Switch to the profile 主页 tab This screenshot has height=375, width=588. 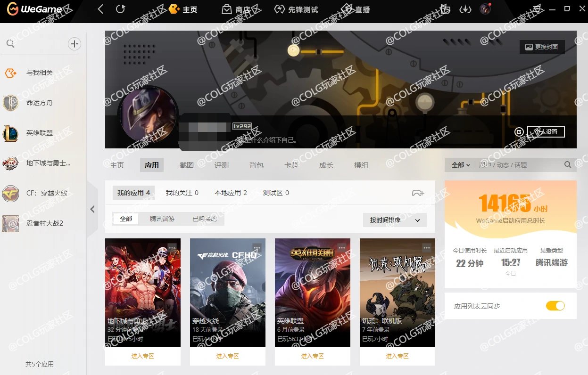pyautogui.click(x=117, y=165)
